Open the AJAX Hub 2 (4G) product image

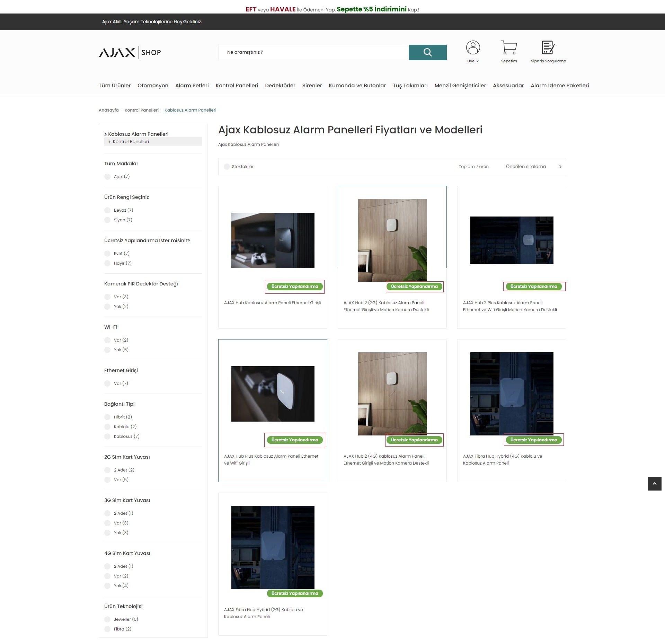(392, 394)
